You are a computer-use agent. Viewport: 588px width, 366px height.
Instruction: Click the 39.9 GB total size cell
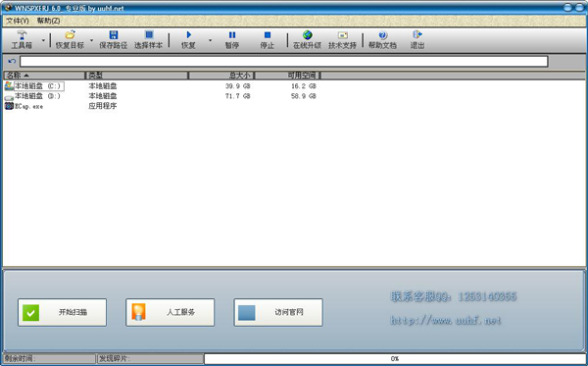(237, 86)
